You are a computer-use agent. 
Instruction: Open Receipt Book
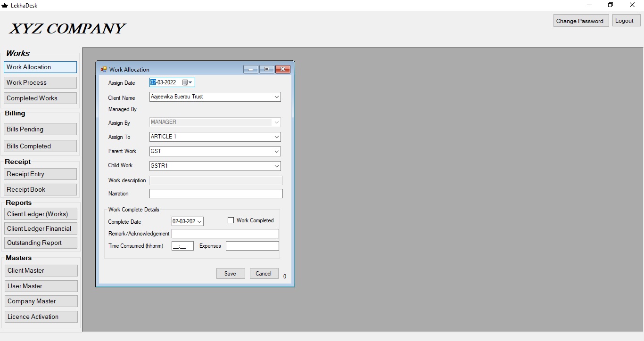click(40, 189)
